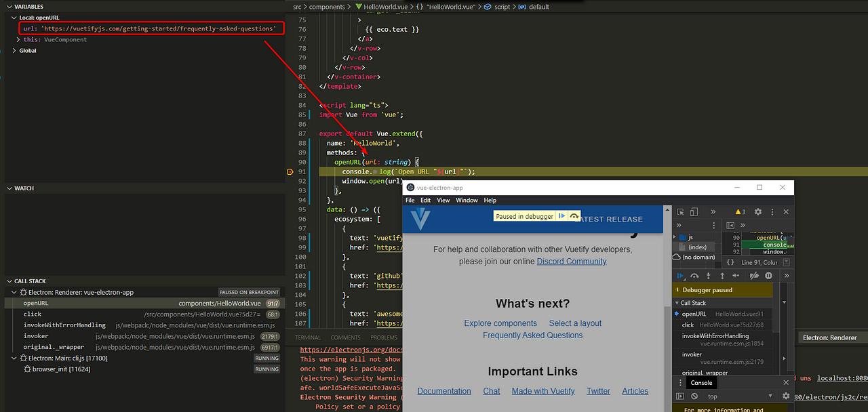Open Frequently Asked Questions link
The width and height of the screenshot is (868, 412).
[532, 335]
